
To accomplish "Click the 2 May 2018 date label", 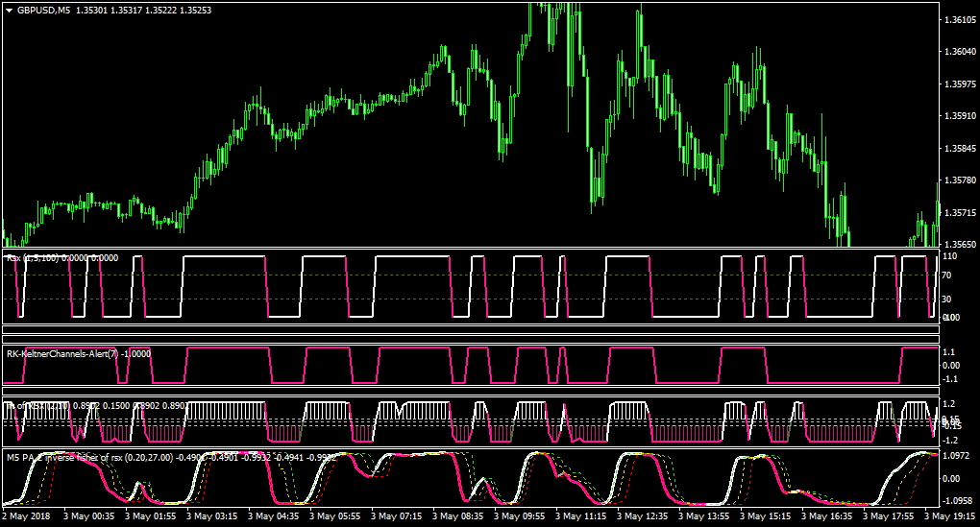I will [26, 516].
